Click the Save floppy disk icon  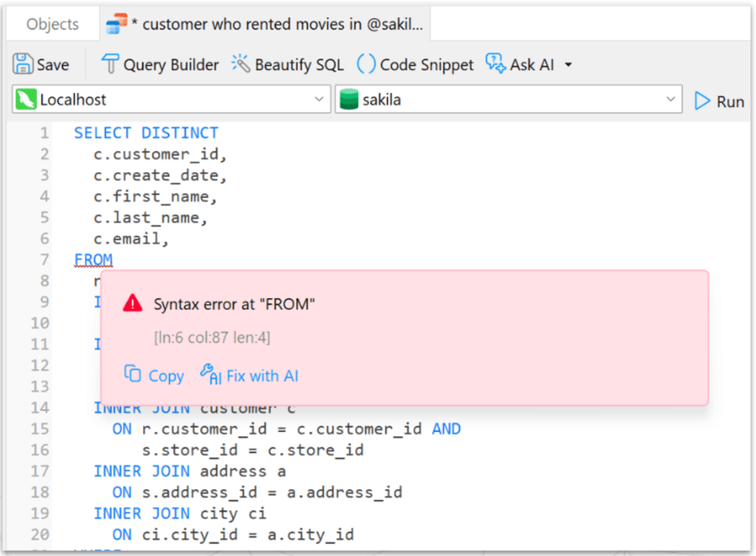[x=23, y=64]
